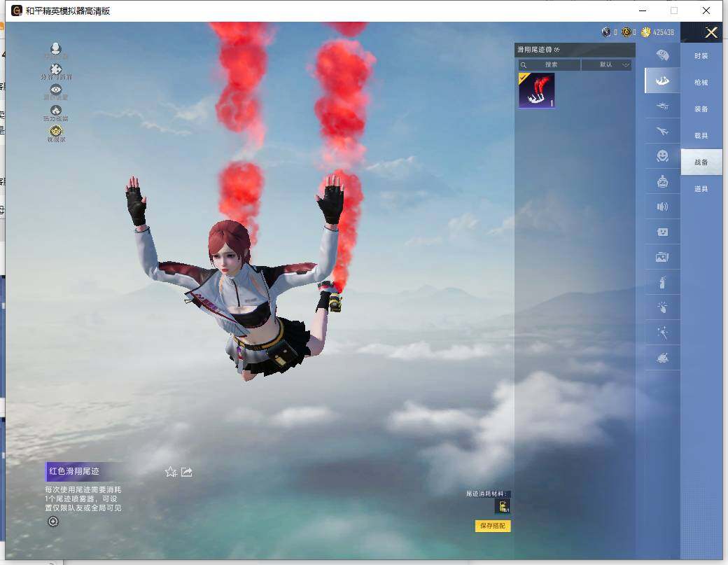Open the tapping hand effect subcategory icon
Viewport: 728px width, 565px height.
(662, 307)
